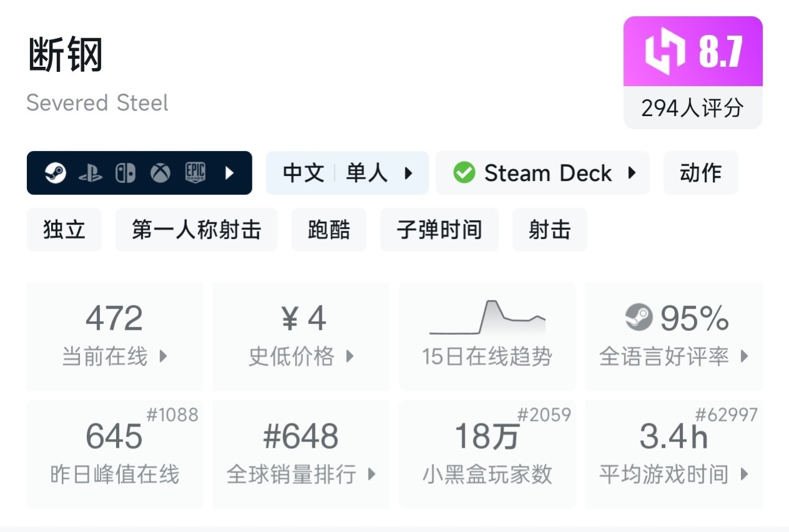Viewport: 789px width, 532px height.
Task: Select the 第一人称射击 tag
Action: tap(196, 230)
